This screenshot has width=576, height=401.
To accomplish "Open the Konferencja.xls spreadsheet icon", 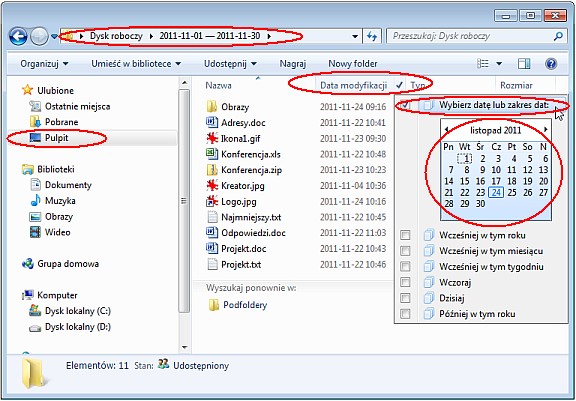I will point(212,154).
